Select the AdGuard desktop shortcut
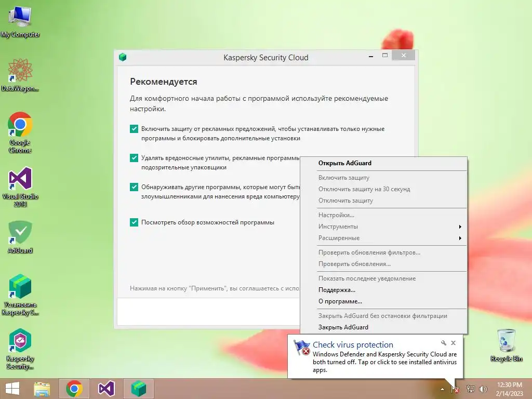532x399 pixels. click(20, 237)
